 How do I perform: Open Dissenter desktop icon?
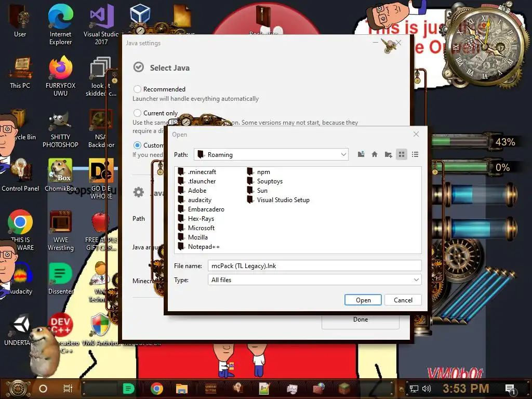point(60,278)
